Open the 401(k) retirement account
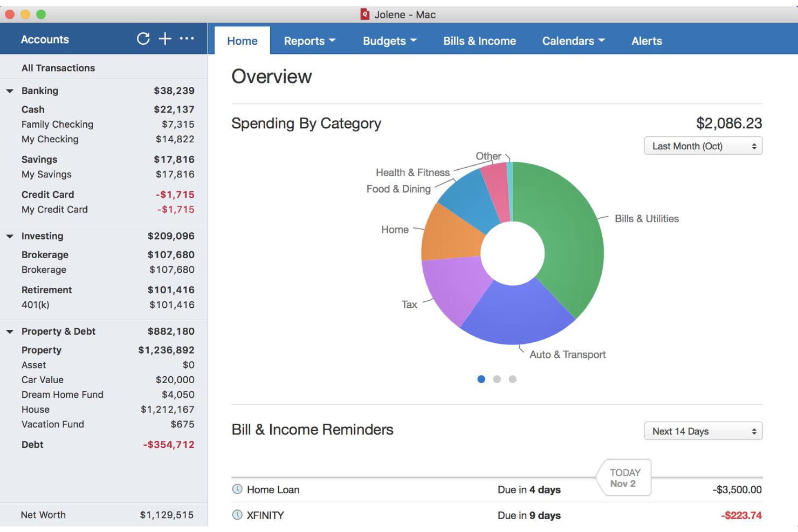798x532 pixels. click(x=35, y=305)
